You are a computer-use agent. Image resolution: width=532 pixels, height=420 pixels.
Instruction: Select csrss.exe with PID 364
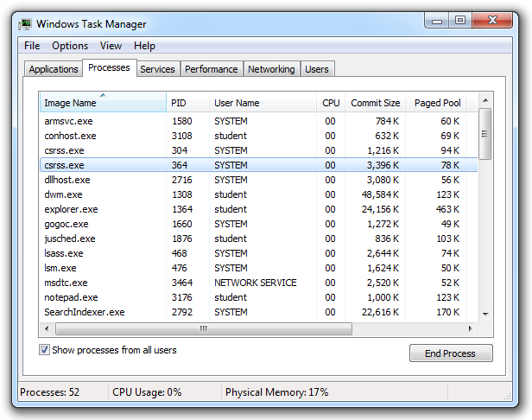(x=258, y=165)
